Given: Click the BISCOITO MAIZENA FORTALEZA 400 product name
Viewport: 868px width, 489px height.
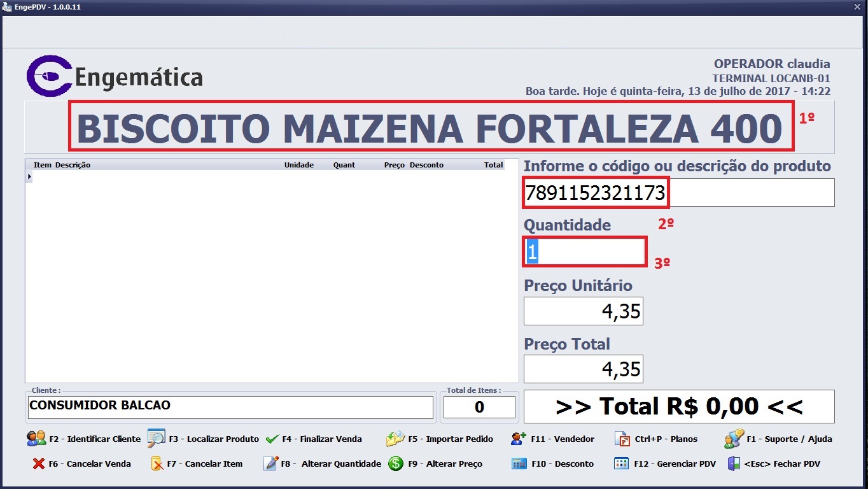Looking at the screenshot, I should pyautogui.click(x=430, y=129).
